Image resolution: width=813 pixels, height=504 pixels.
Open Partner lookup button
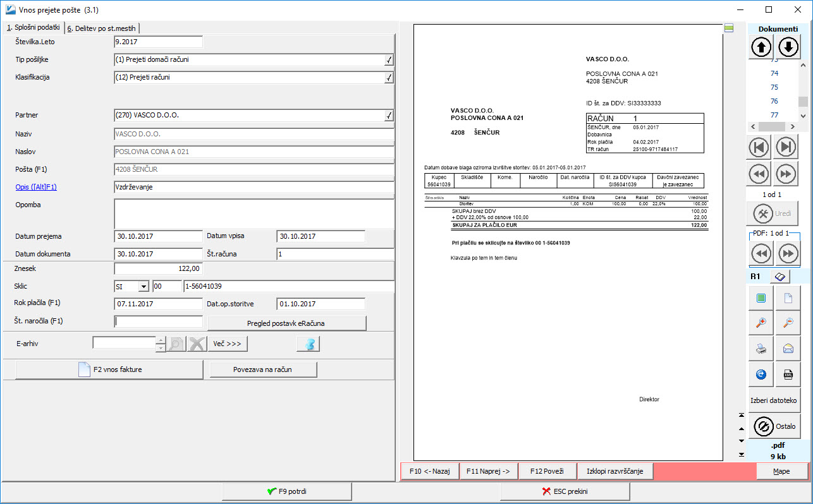coord(389,116)
